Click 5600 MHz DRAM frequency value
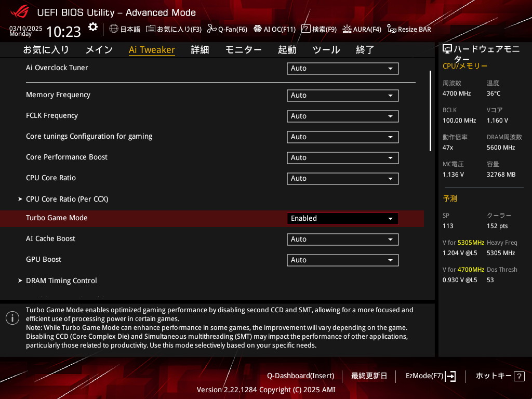Screen dimensions: 532x399 [x=501, y=147]
